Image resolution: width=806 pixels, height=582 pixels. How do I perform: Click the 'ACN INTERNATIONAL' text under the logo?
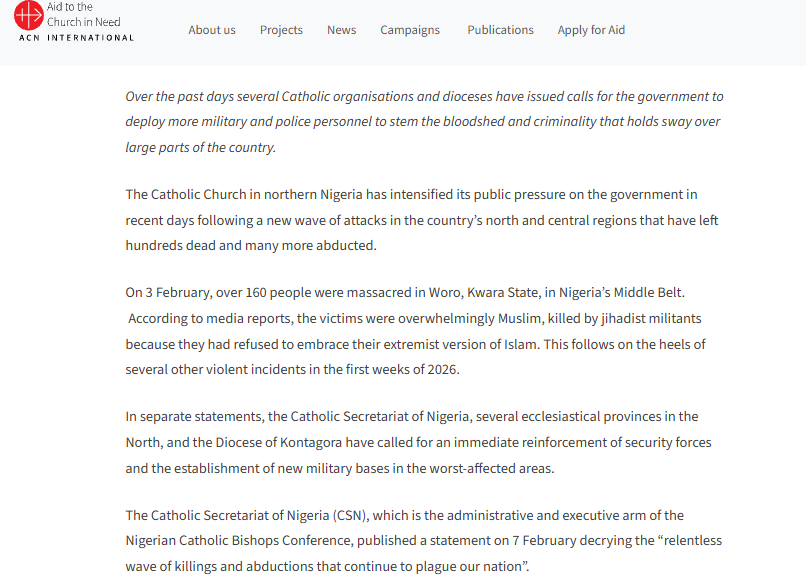pos(76,38)
